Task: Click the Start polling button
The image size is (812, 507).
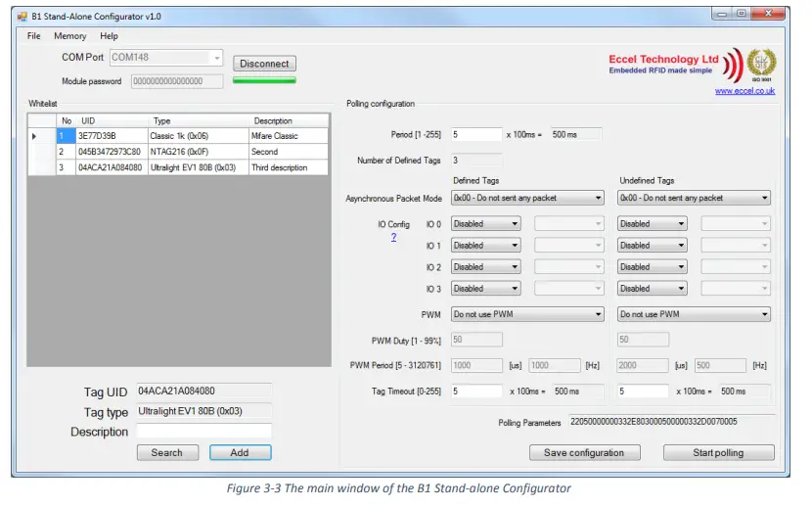Action: (x=718, y=453)
